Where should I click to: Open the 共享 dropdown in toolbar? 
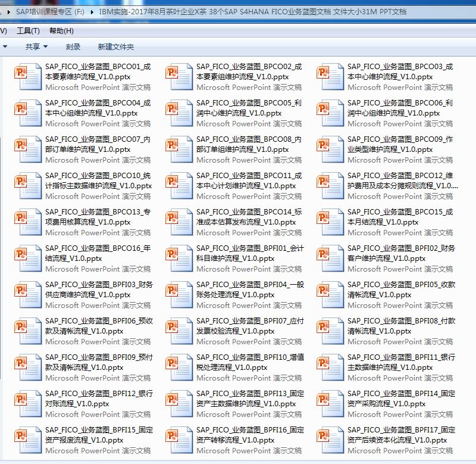(36, 47)
